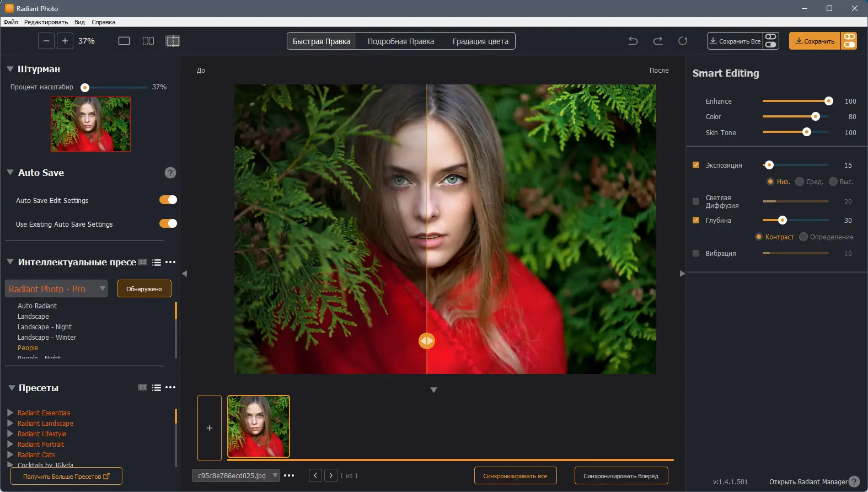Screen dimensions: 868x492
Task: Zoom out with the minus button
Action: (x=46, y=41)
